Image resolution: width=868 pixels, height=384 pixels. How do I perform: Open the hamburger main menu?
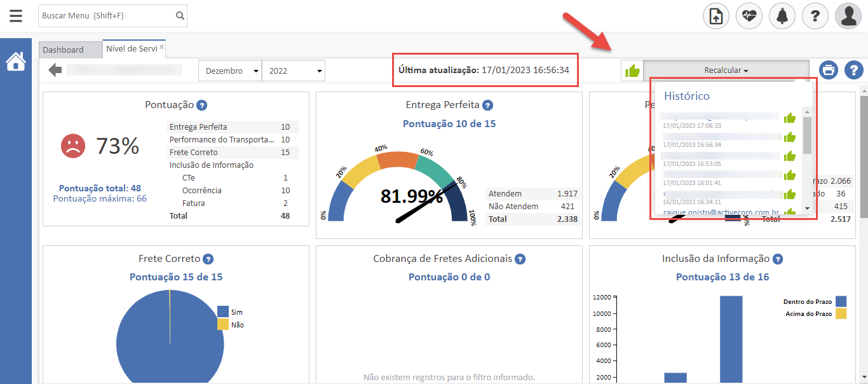point(16,16)
